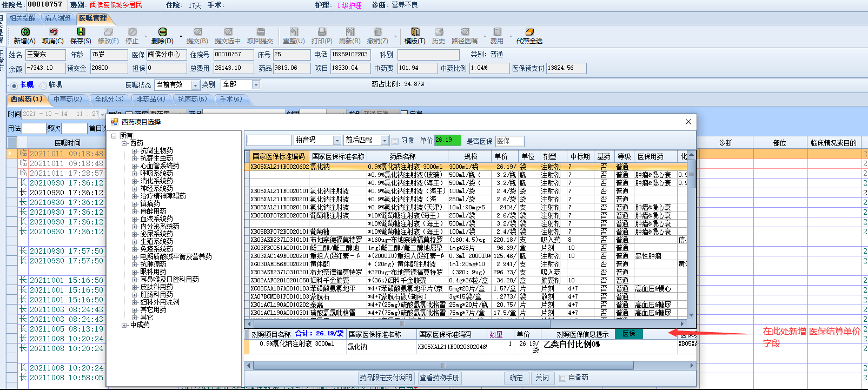Click the 提交选中 submit selected icon
Screen dimensions: 868x390
(228, 32)
